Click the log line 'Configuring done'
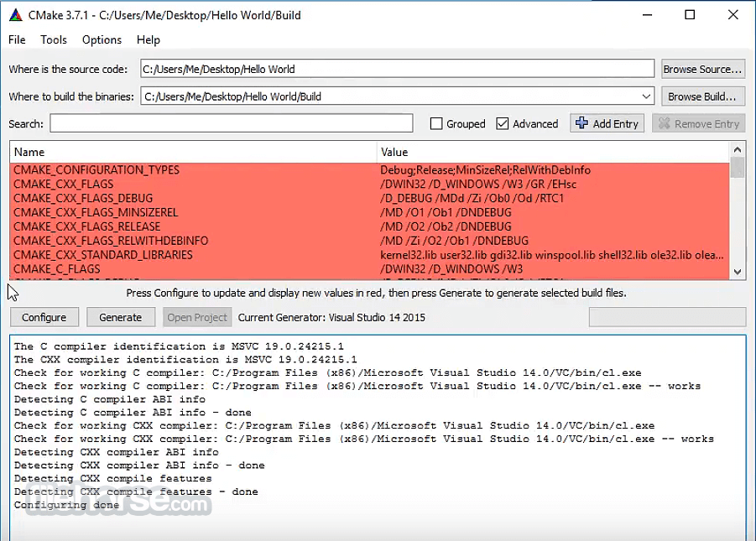This screenshot has height=541, width=756. pyautogui.click(x=66, y=505)
